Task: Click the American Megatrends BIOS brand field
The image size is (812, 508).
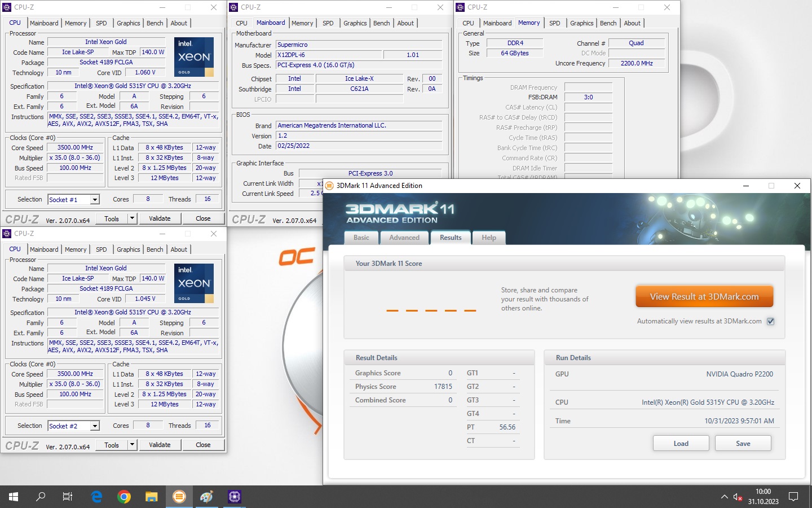Action: [x=359, y=125]
